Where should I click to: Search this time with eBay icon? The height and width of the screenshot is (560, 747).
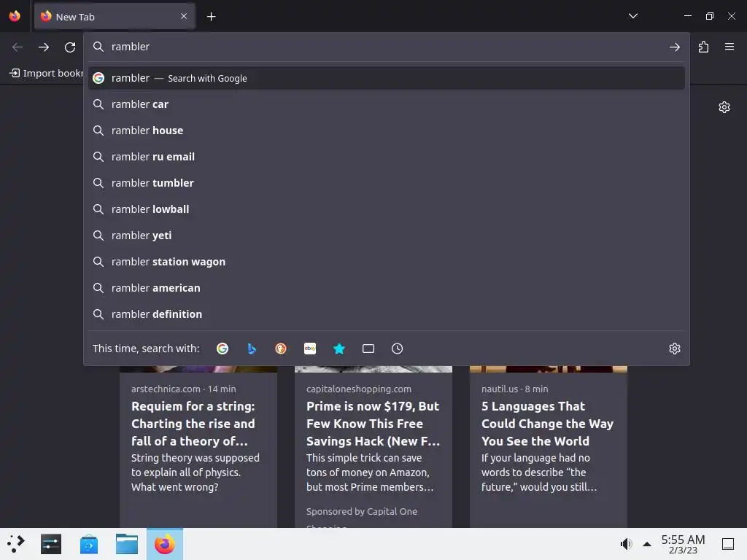(310, 349)
